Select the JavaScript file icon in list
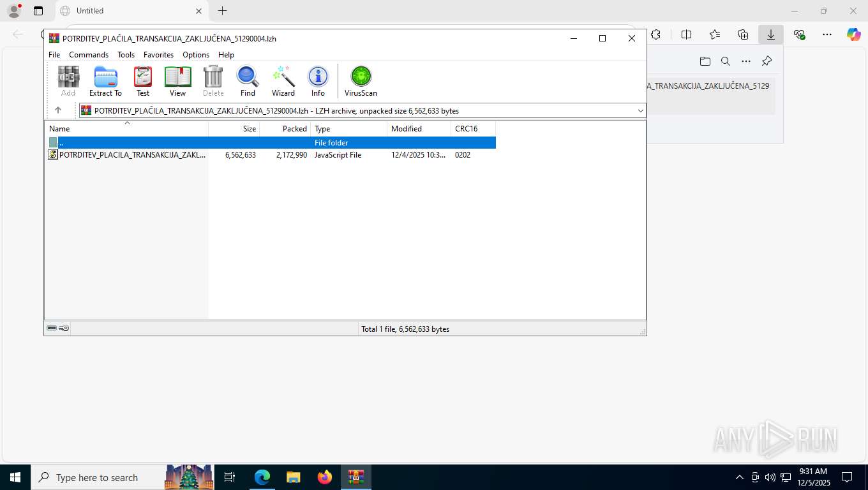868x490 pixels. tap(53, 154)
